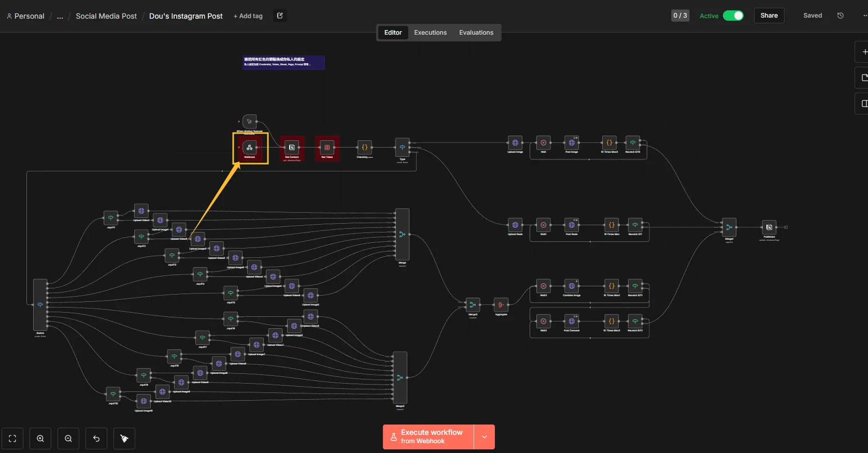The height and width of the screenshot is (453, 868).
Task: Click the blue sticky note on canvas
Action: click(x=283, y=62)
